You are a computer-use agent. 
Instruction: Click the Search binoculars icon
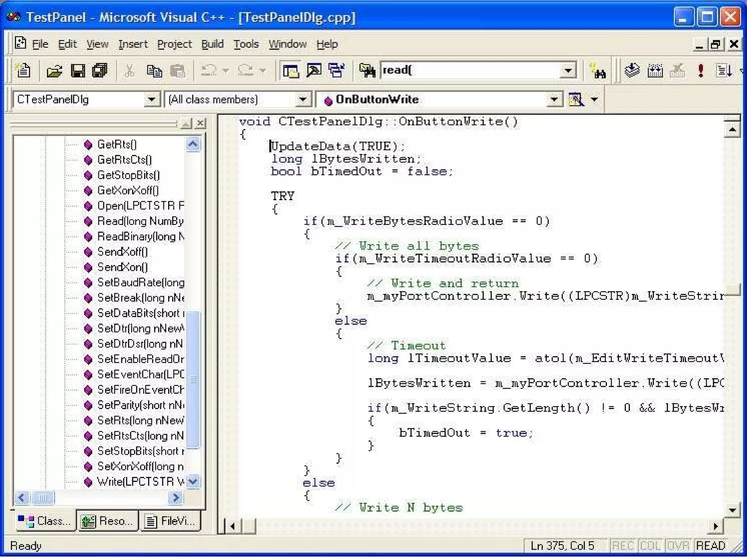(x=598, y=71)
